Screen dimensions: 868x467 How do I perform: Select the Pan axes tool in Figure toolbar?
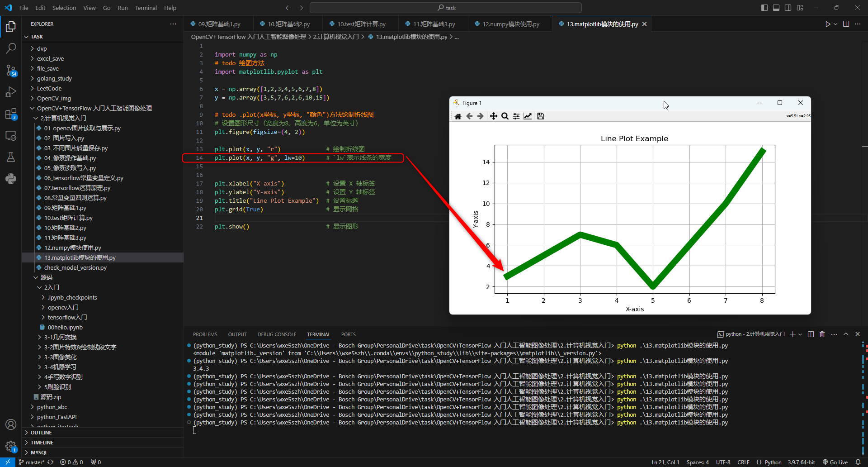coord(493,116)
